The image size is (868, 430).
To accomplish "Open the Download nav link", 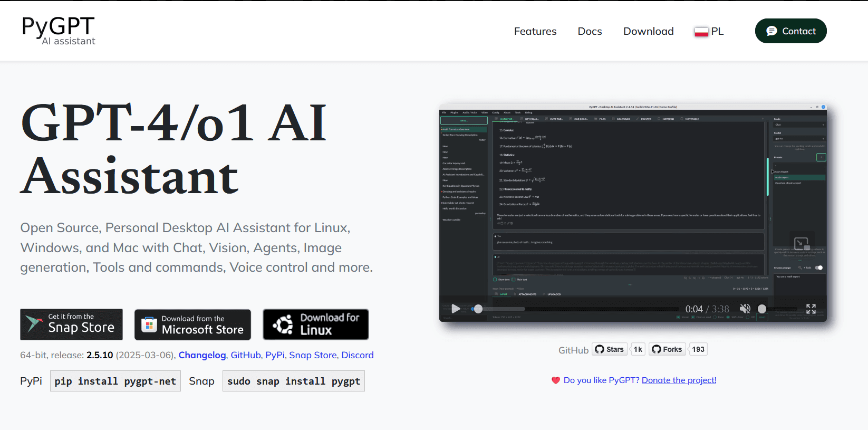I will (648, 31).
